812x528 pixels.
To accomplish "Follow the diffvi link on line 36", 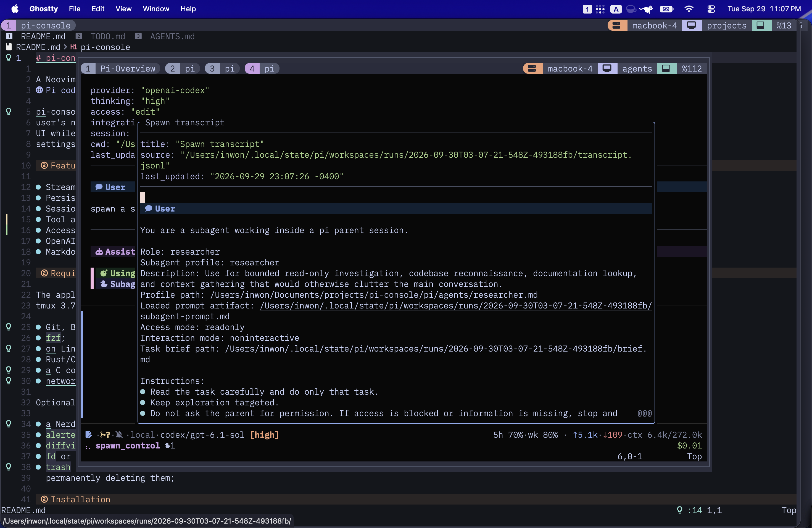I will [x=61, y=445].
